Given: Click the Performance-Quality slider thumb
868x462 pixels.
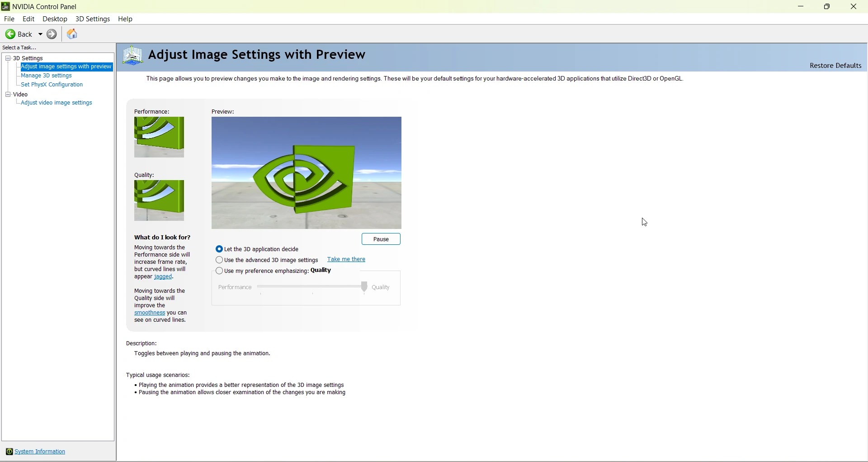Looking at the screenshot, I should tap(364, 287).
